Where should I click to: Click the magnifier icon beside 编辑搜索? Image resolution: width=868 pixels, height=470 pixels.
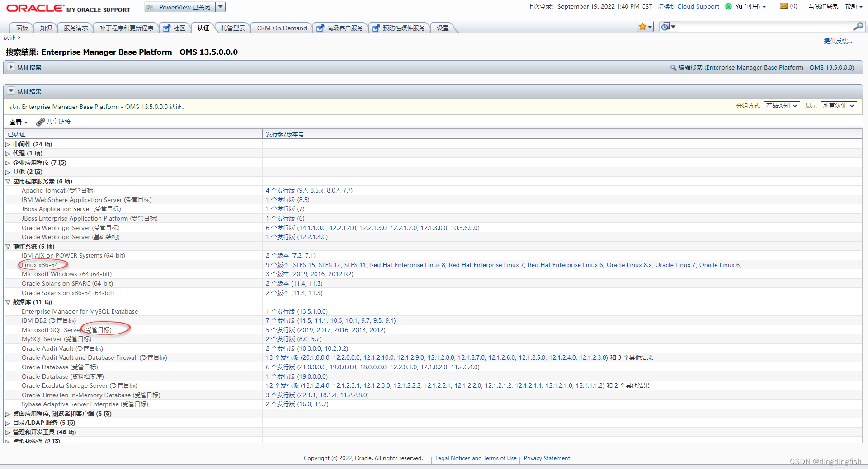click(x=673, y=67)
